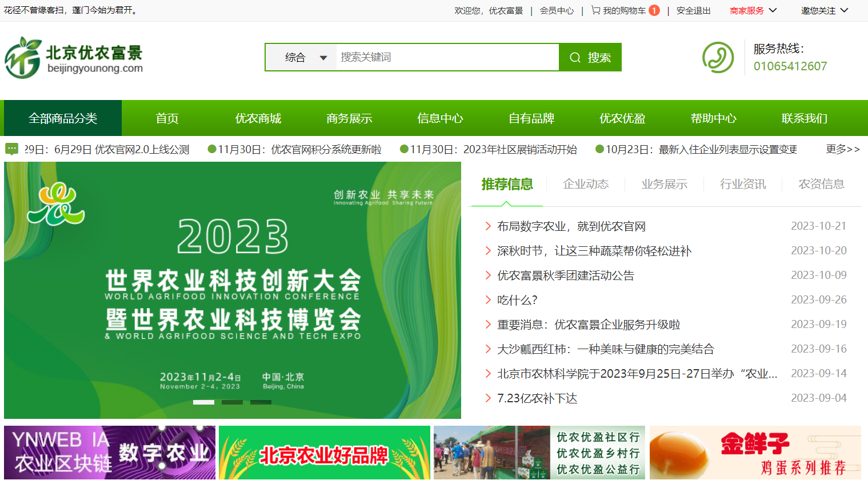Image resolution: width=868 pixels, height=484 pixels.
Task: Click the Beijing Younong logo
Action: [x=74, y=58]
